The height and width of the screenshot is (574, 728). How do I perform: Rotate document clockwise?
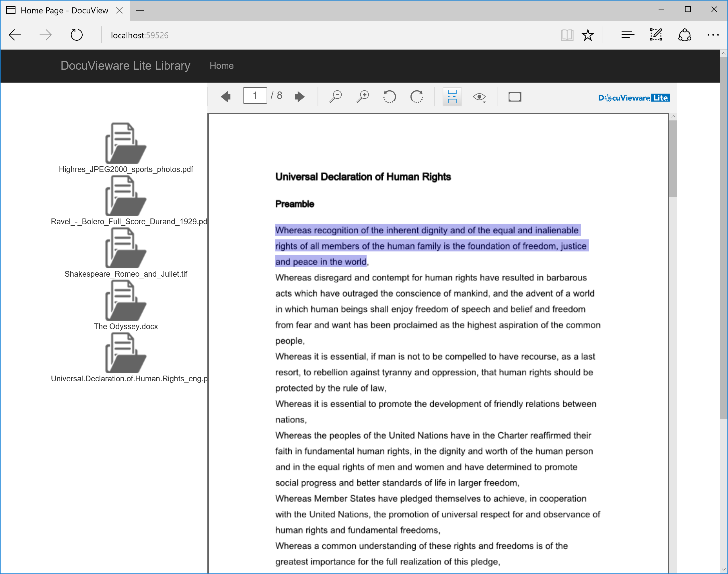click(x=416, y=97)
